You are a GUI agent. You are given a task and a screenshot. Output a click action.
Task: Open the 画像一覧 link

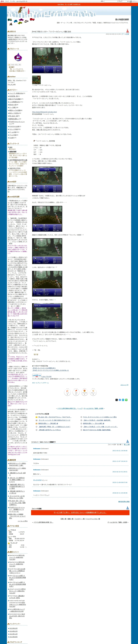(x=70, y=519)
